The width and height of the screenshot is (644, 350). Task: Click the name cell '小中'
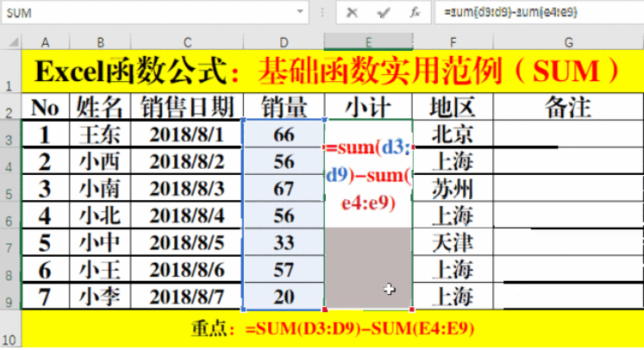pyautogui.click(x=100, y=243)
